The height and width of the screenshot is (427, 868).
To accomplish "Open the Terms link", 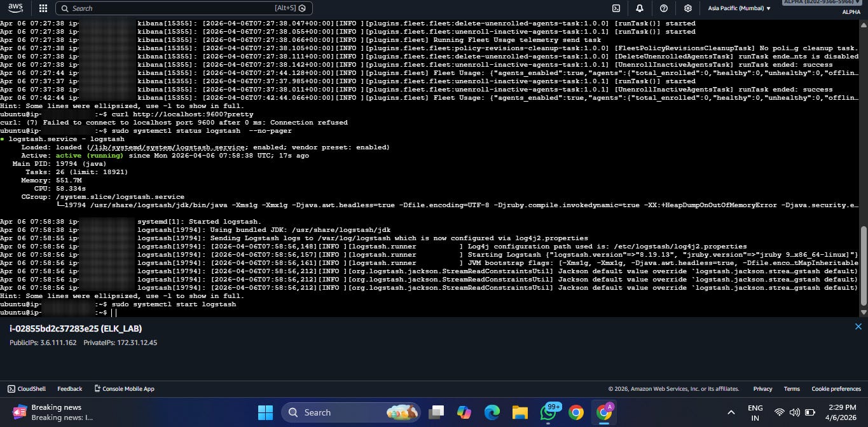I will (x=792, y=389).
